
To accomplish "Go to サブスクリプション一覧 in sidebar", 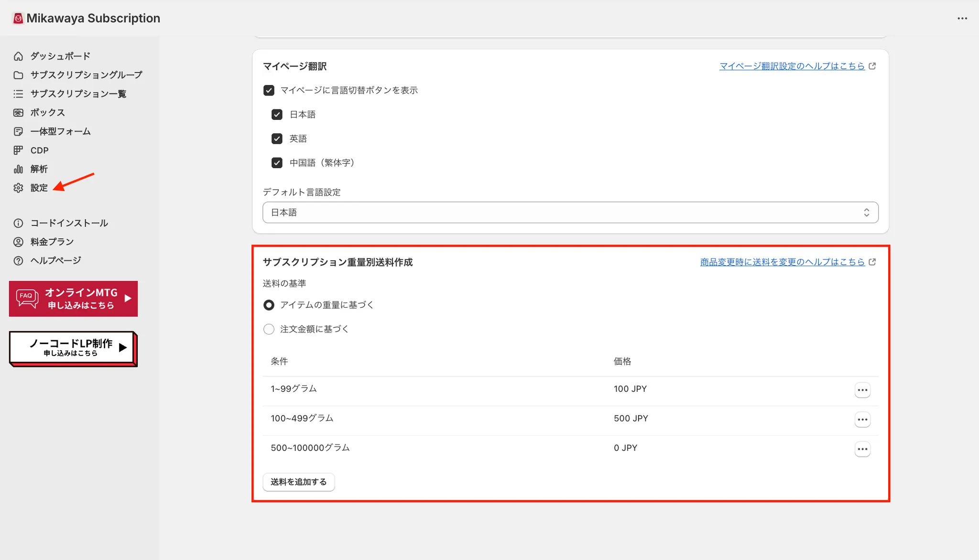I will [78, 94].
